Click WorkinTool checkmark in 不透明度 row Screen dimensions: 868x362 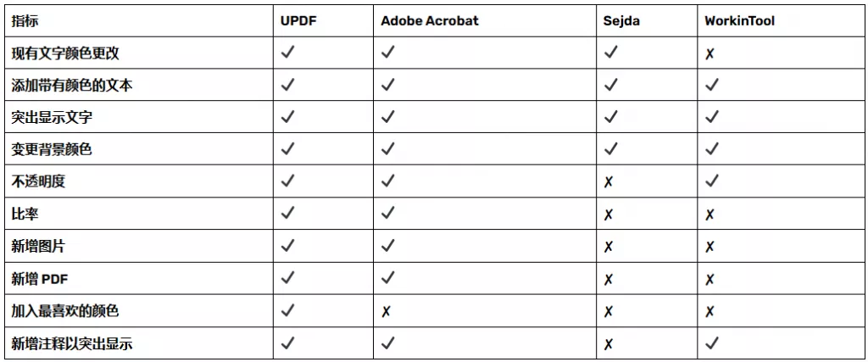pos(712,181)
